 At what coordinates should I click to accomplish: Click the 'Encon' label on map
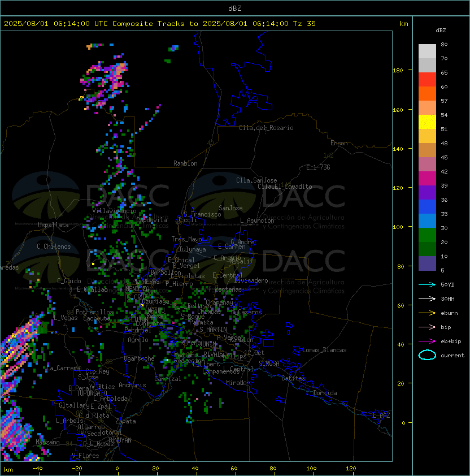tap(339, 143)
